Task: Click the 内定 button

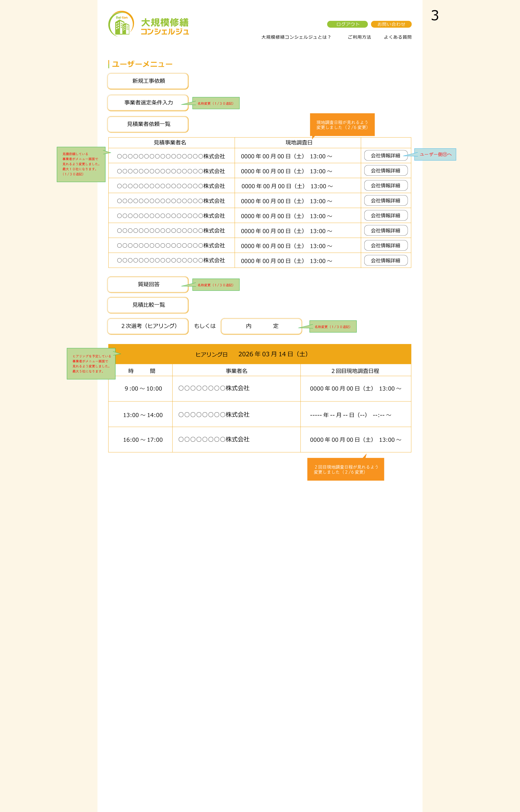Action: click(261, 326)
